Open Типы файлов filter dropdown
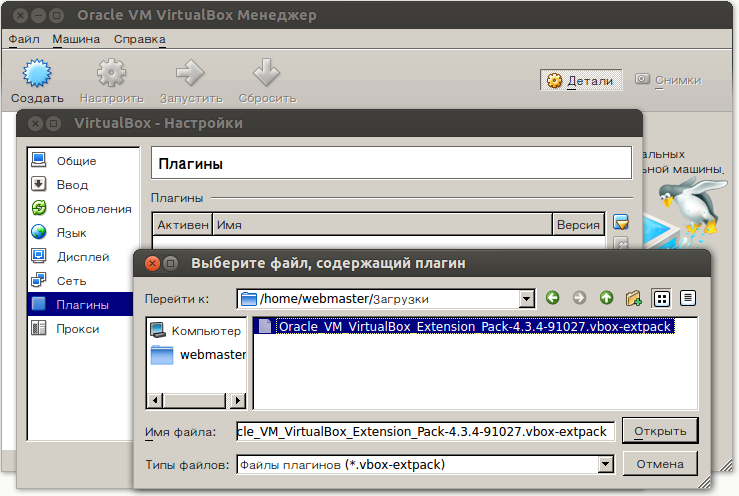Image resolution: width=739 pixels, height=496 pixels. coord(604,465)
